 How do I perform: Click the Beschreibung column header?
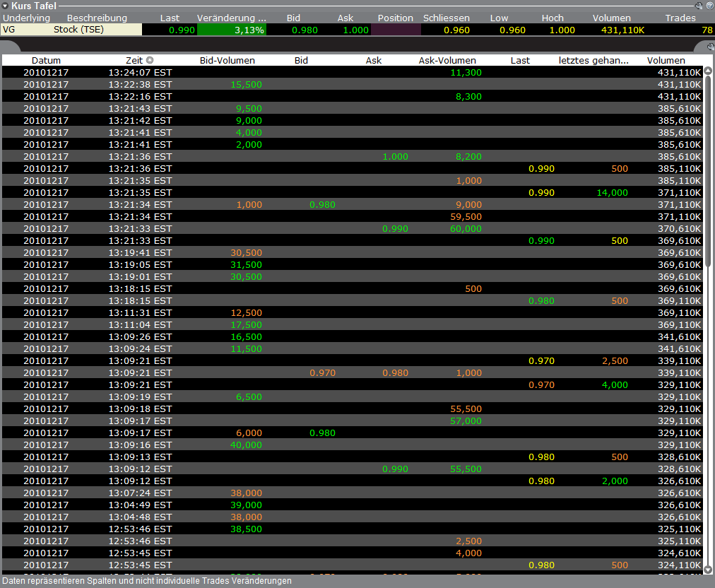[x=97, y=18]
